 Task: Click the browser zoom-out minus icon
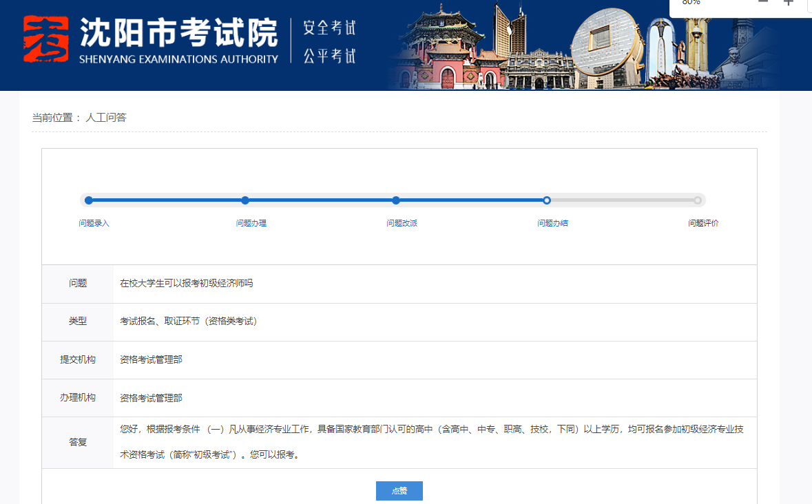coord(762,2)
